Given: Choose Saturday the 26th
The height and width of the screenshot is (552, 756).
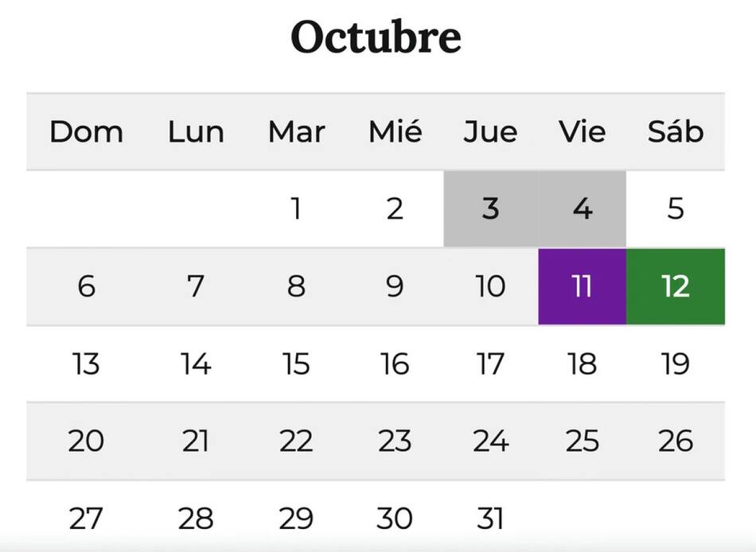Looking at the screenshot, I should (x=675, y=441).
